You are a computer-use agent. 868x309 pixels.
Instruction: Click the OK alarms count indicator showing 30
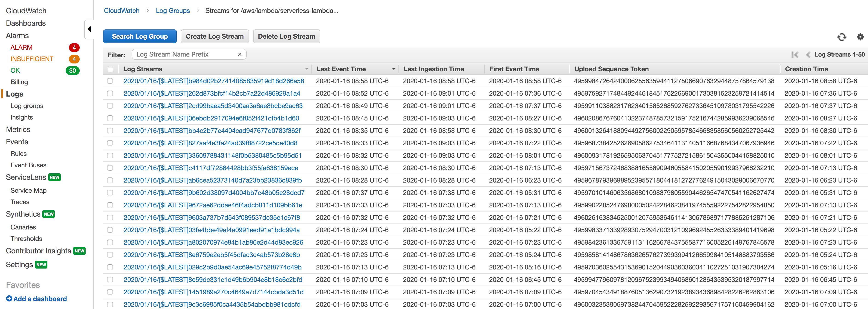[72, 70]
